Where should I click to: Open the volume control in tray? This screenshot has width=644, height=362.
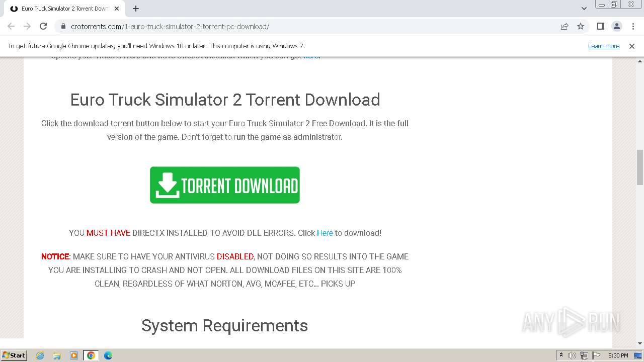pyautogui.click(x=572, y=355)
